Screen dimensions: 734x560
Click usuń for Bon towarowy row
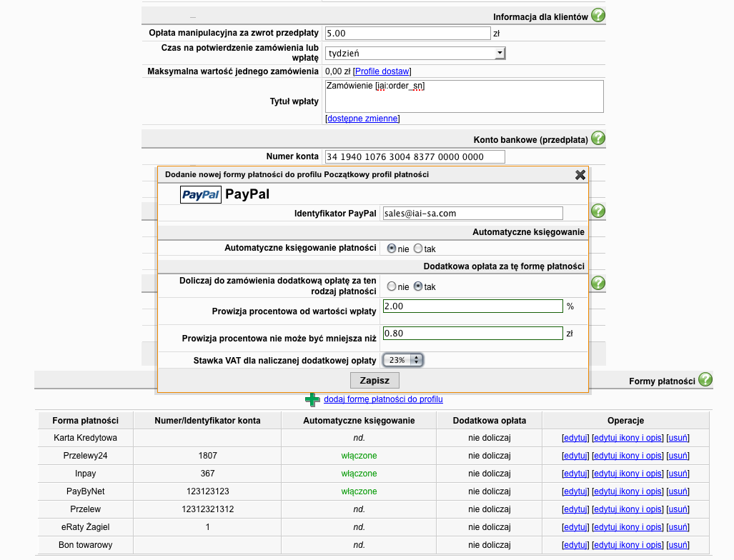(678, 544)
